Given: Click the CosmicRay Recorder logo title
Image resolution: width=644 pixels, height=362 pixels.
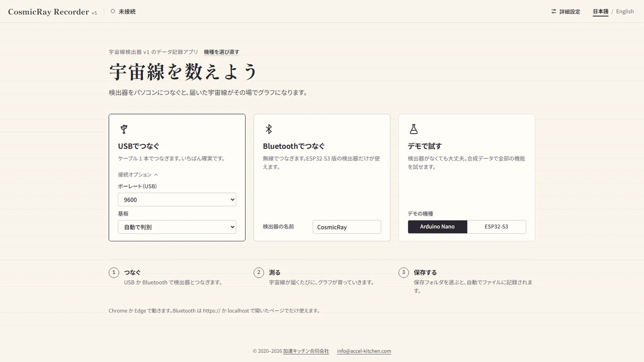Looking at the screenshot, I should [x=49, y=12].
